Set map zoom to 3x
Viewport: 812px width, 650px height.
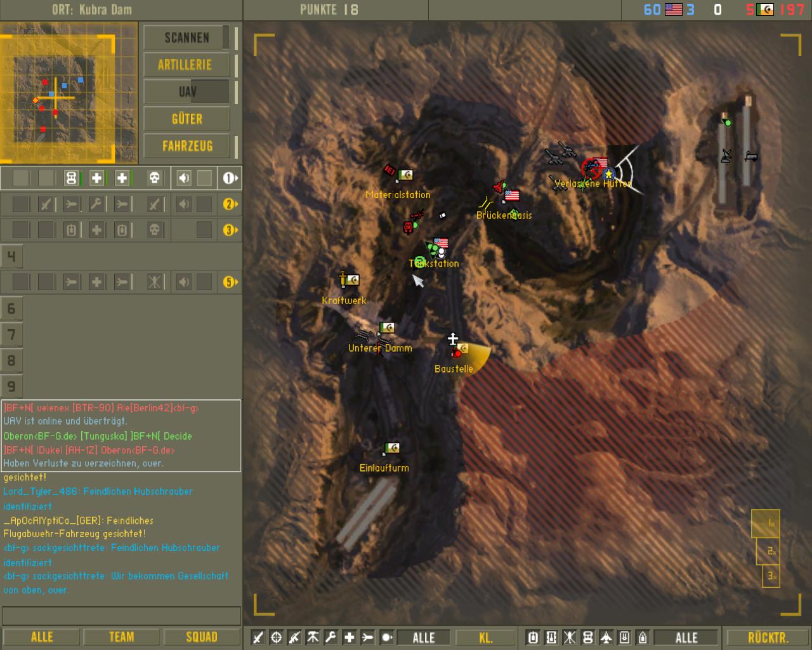[771, 576]
